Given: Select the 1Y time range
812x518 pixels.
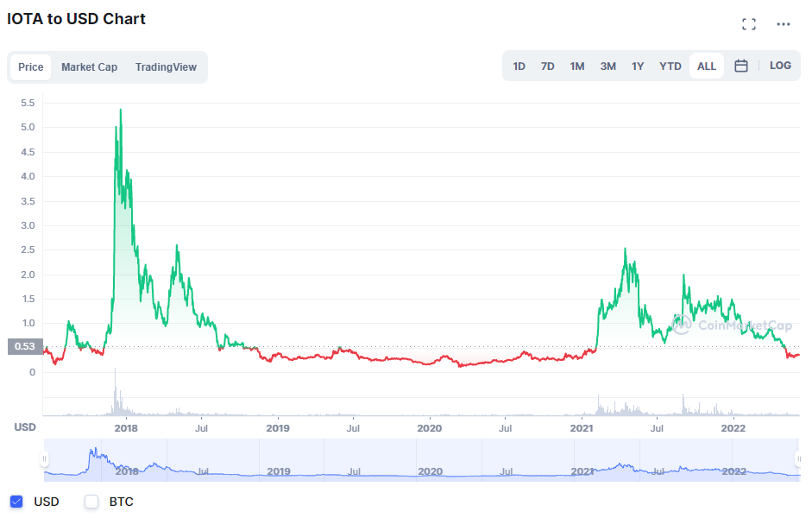Looking at the screenshot, I should pos(638,66).
